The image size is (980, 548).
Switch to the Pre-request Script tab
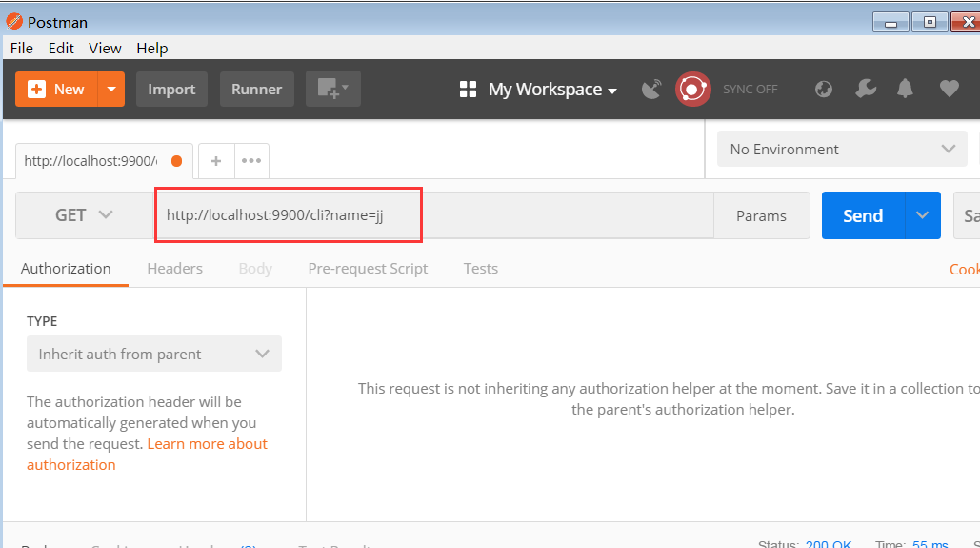[x=368, y=269]
